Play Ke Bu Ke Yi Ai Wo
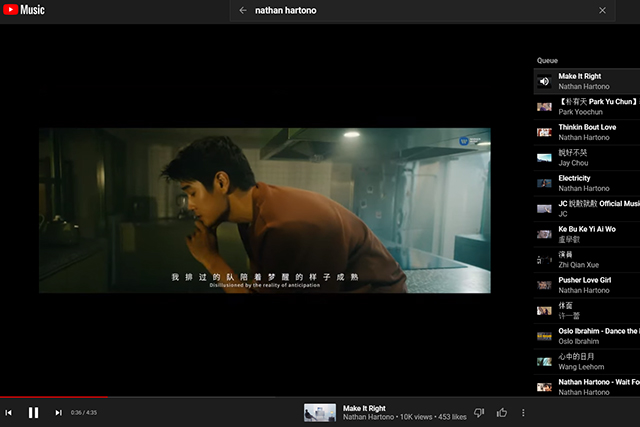 (x=587, y=234)
